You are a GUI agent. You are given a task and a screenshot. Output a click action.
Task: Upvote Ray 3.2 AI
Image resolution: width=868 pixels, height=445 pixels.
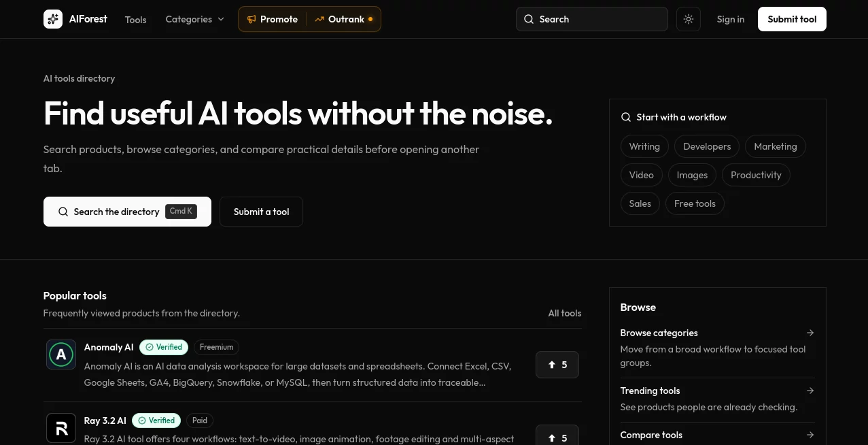pos(557,435)
